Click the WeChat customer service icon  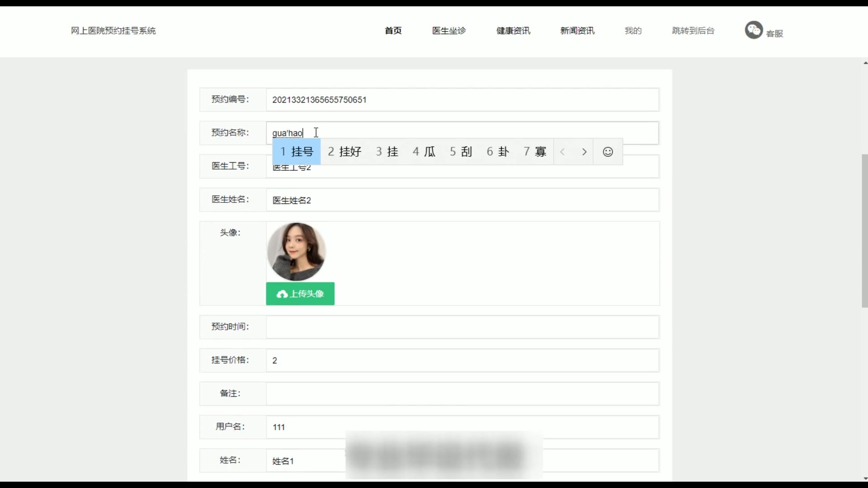[x=754, y=30]
